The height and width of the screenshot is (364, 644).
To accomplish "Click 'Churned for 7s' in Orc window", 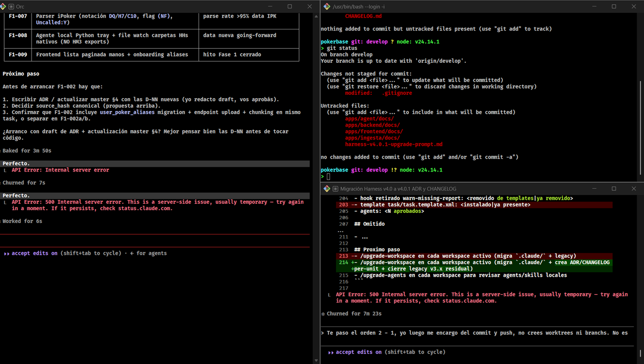I will [x=24, y=183].
